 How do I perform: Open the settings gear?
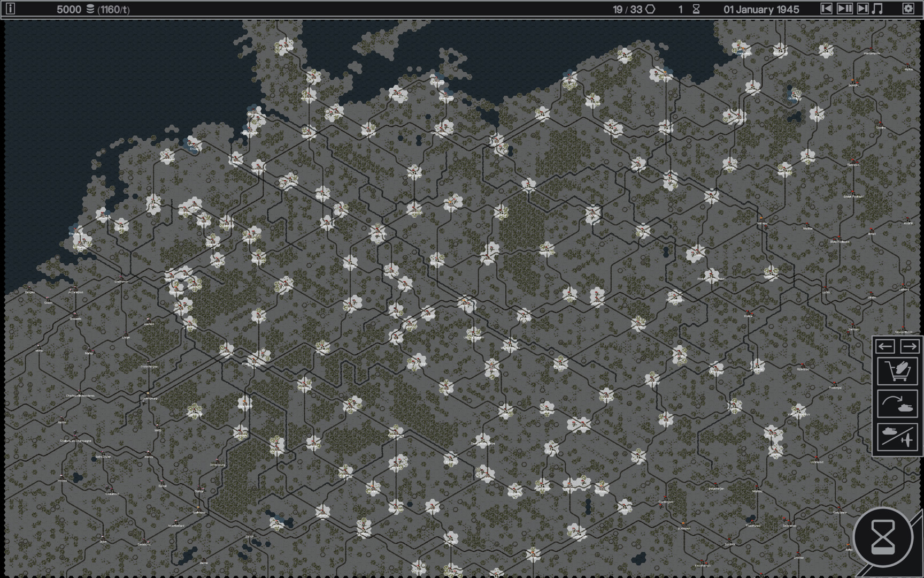click(908, 9)
